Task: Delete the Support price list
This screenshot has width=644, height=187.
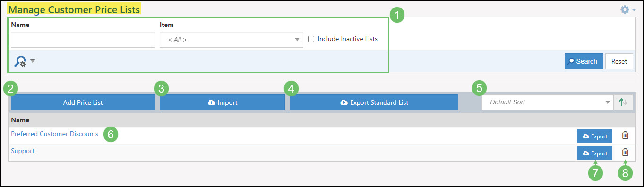Action: 625,153
